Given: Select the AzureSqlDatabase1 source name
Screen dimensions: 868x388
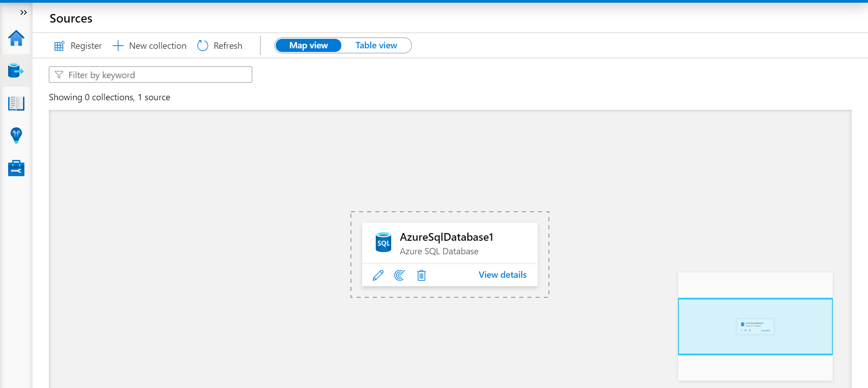Looking at the screenshot, I should tap(446, 237).
